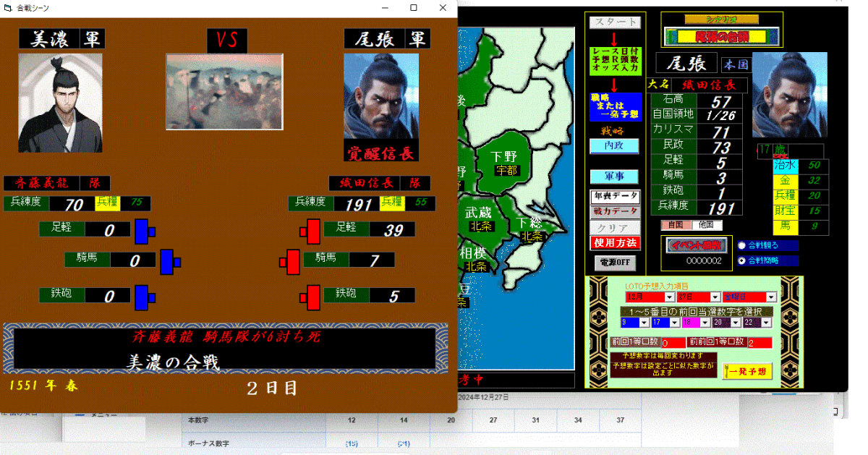Click blue 鉄砲 unit icon of Mino army
This screenshot has width=868, height=455.
(x=145, y=297)
